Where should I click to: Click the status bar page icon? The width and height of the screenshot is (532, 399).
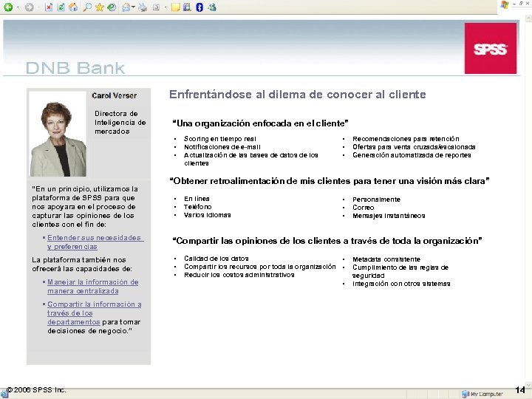click(x=4, y=394)
